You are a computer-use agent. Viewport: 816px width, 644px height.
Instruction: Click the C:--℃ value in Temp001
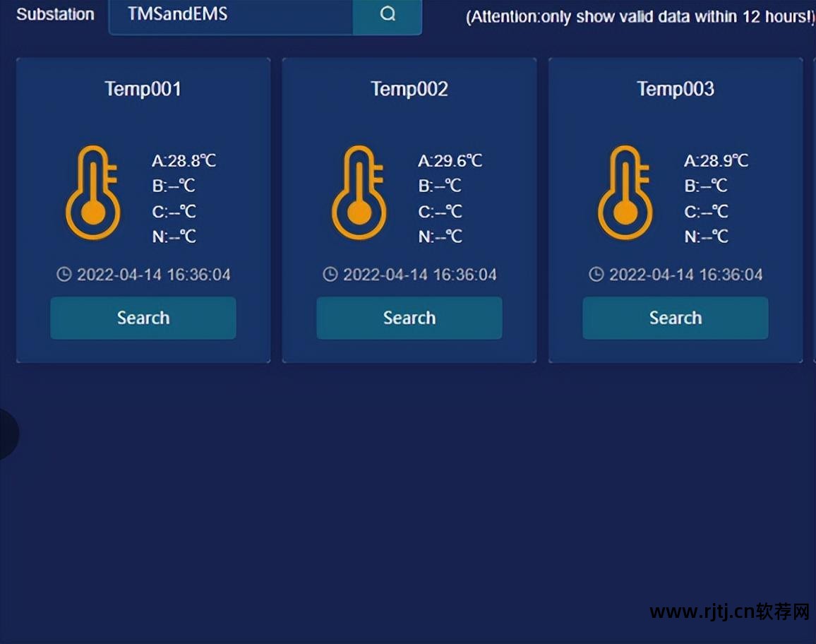click(174, 211)
